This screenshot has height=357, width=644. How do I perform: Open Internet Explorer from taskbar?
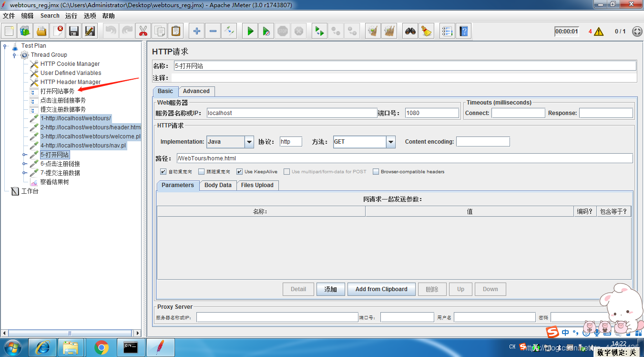click(x=42, y=348)
